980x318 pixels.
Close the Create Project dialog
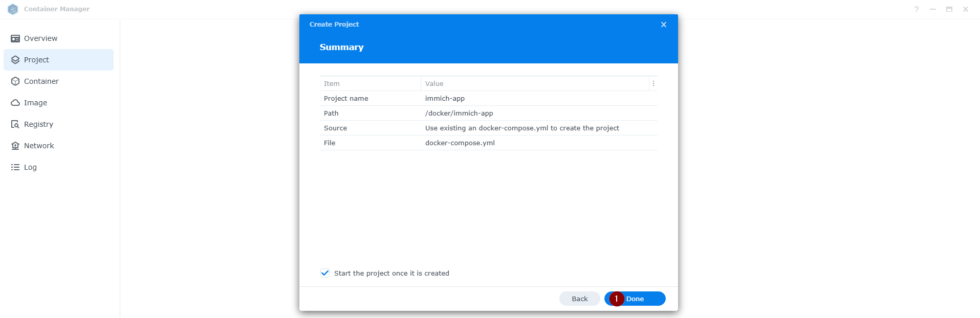(663, 25)
